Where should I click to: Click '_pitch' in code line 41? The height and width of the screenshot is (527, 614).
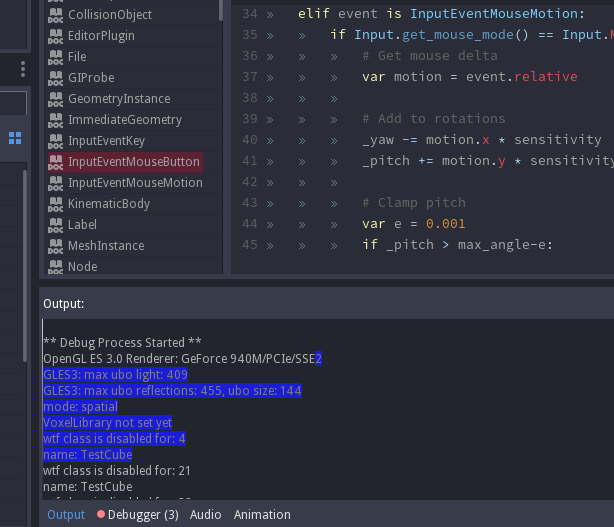pos(386,161)
